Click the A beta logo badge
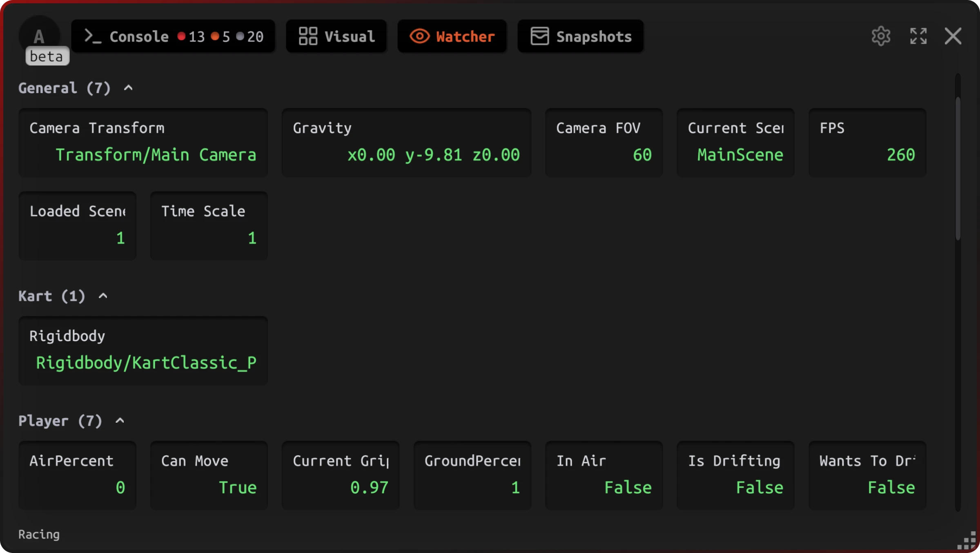Screen dimensions: 980x553 pos(40,36)
